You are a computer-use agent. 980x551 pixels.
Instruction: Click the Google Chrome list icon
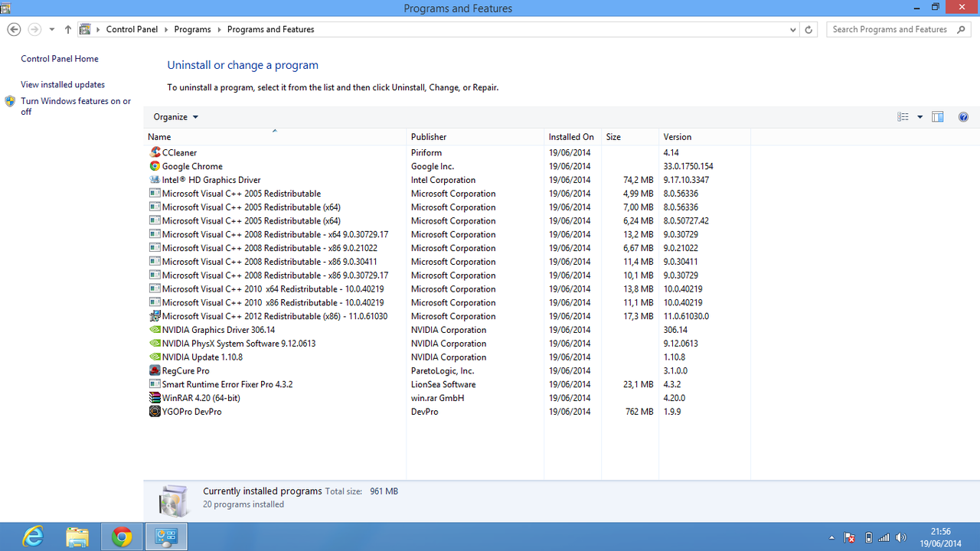(155, 166)
